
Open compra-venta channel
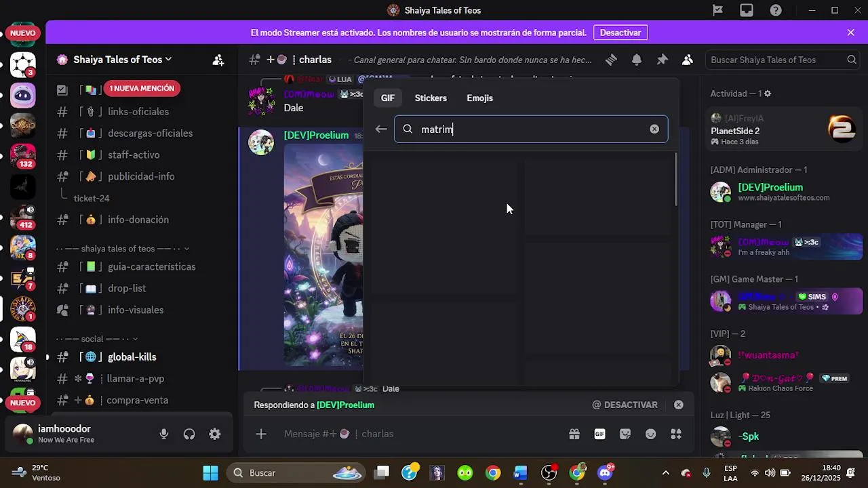click(138, 401)
